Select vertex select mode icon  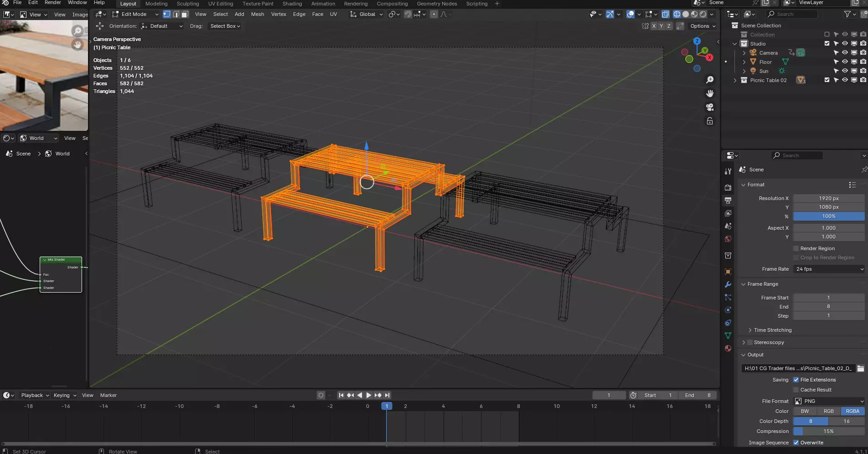(167, 14)
